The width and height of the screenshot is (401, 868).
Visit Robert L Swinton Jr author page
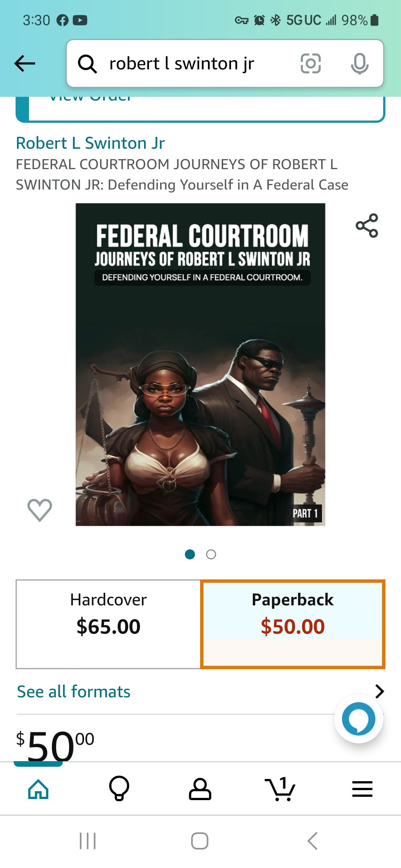(90, 143)
